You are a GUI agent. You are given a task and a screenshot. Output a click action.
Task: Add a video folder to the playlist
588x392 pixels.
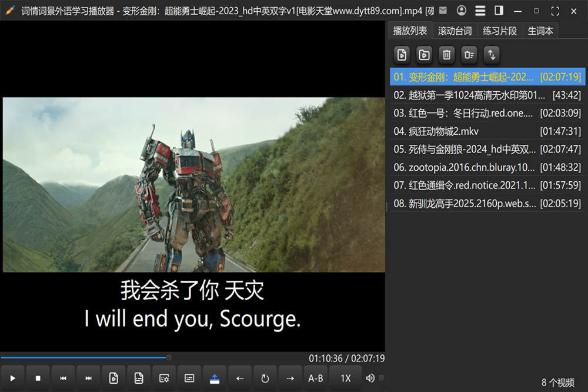coord(424,55)
